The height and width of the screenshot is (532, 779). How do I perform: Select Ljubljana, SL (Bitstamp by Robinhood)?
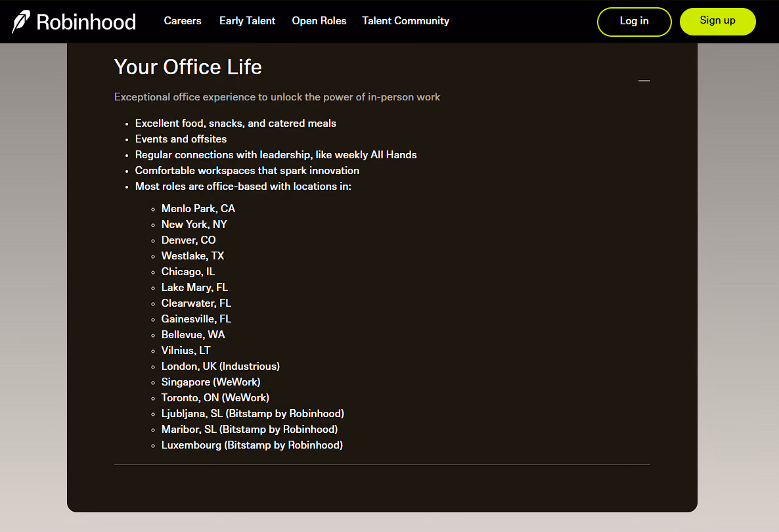pyautogui.click(x=253, y=414)
